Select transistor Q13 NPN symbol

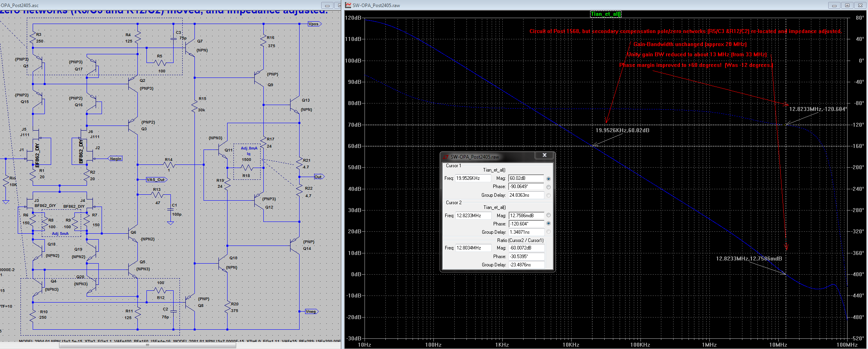tap(296, 105)
